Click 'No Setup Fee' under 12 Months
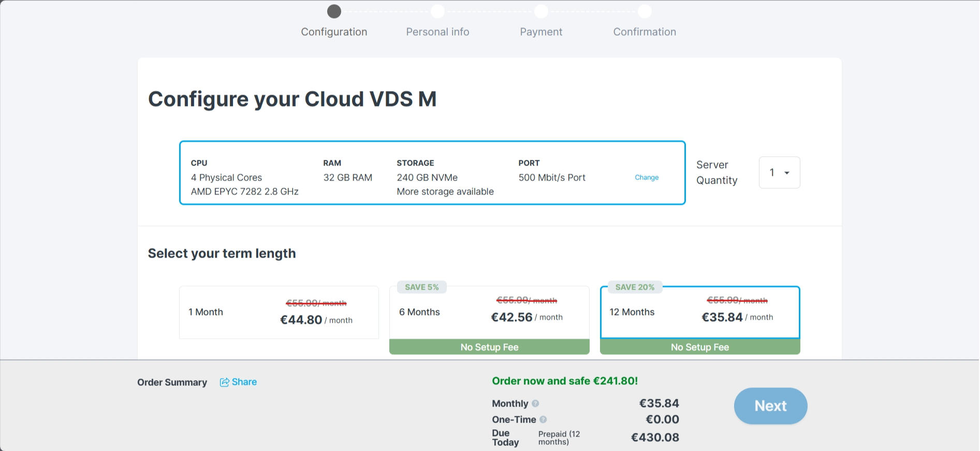Image resolution: width=980 pixels, height=451 pixels. tap(700, 347)
